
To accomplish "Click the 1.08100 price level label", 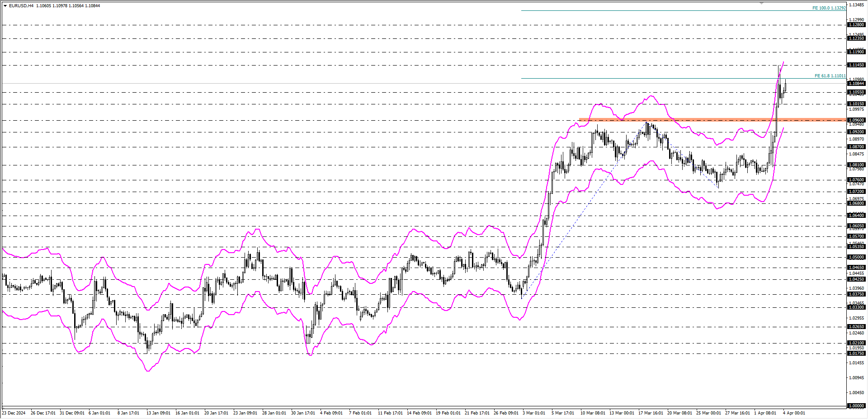I will (856, 165).
